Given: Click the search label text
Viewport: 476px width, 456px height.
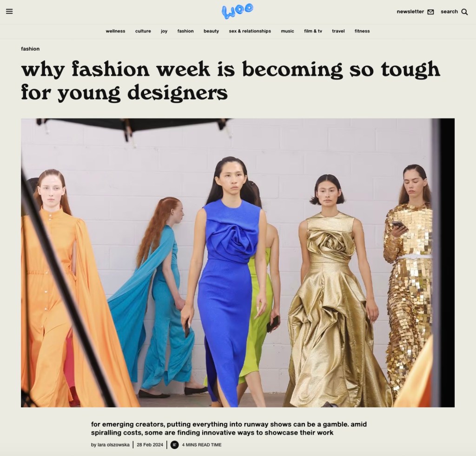Looking at the screenshot, I should click(x=450, y=12).
